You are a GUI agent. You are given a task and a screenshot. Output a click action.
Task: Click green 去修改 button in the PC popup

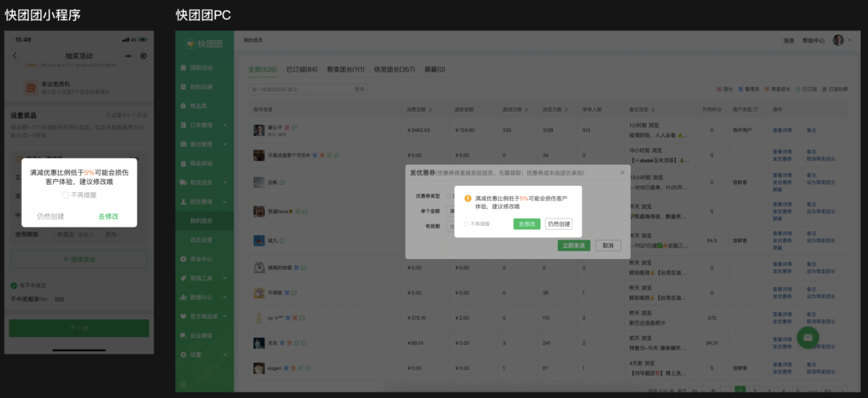pos(526,224)
